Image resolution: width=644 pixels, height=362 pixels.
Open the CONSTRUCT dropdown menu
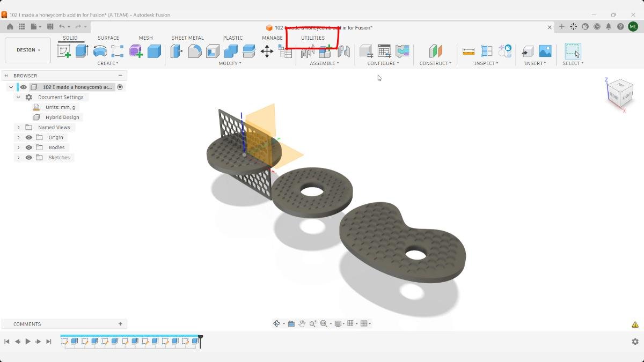[435, 63]
